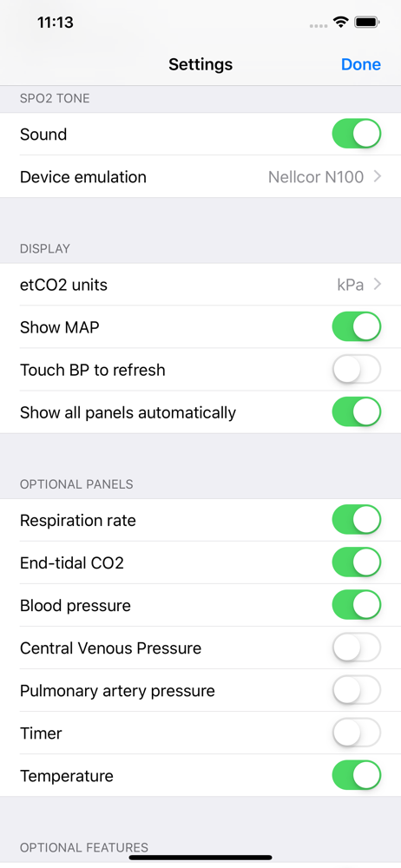Turn off Blood pressure panel

tap(357, 605)
